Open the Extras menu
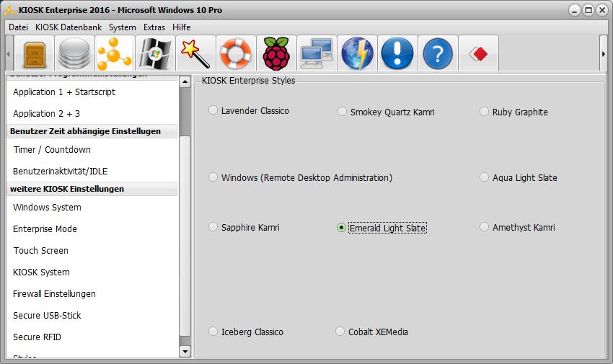 click(154, 27)
